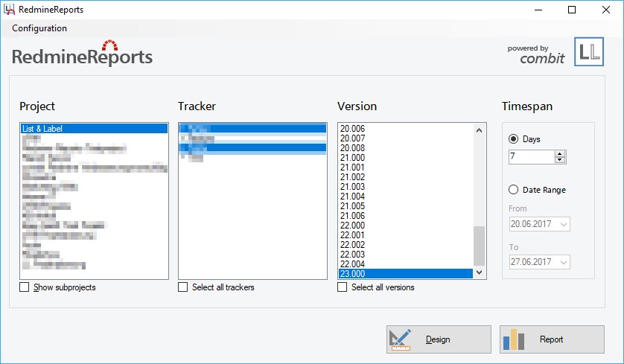Screen dimensions: 624x364
Task: Check Select all trackers
Action: [x=182, y=287]
